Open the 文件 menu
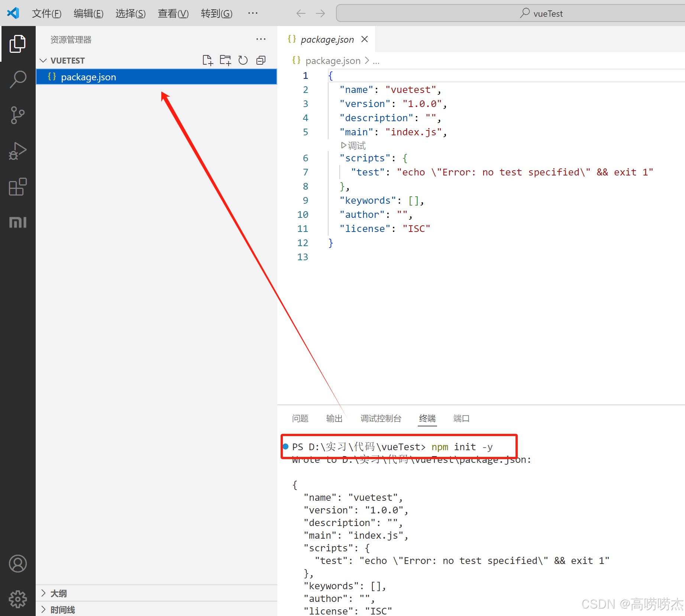This screenshot has width=685, height=616. click(x=46, y=13)
